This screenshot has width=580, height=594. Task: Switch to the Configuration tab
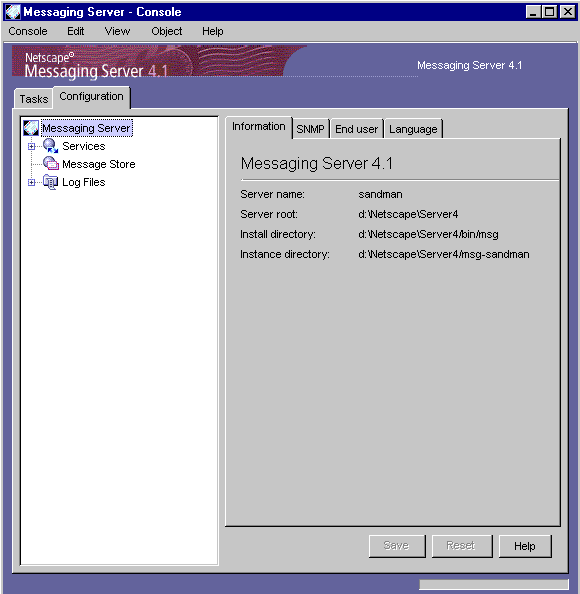91,97
